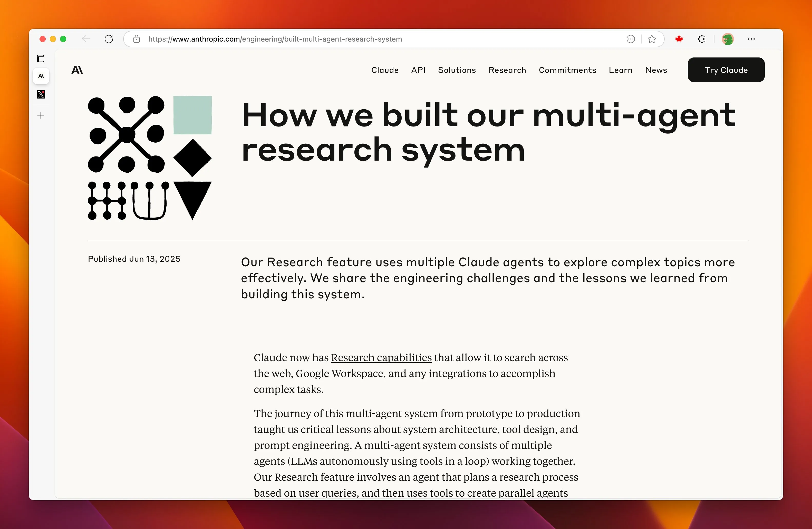Open the three-dot browser menu
This screenshot has height=529, width=812.
pos(751,39)
